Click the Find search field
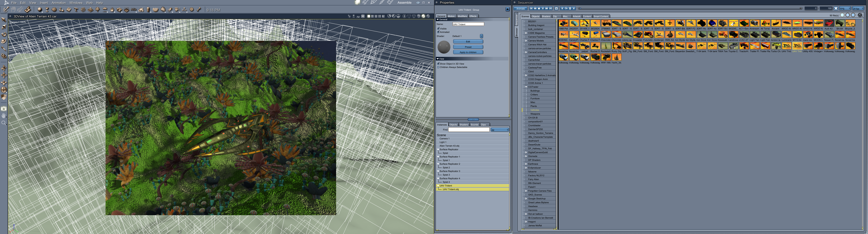This screenshot has width=868, height=234. (x=469, y=130)
